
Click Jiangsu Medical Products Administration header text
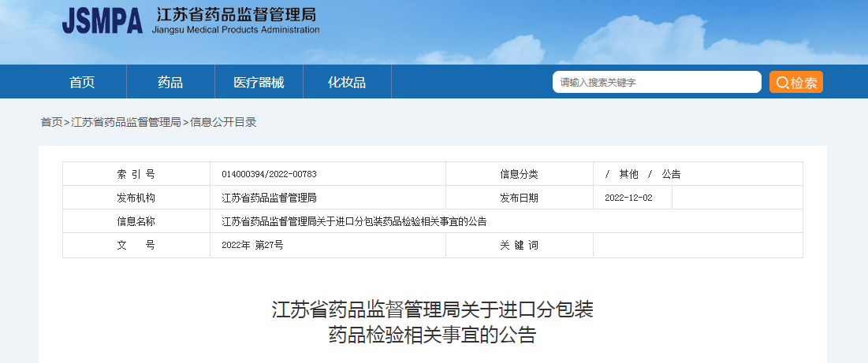(x=236, y=30)
